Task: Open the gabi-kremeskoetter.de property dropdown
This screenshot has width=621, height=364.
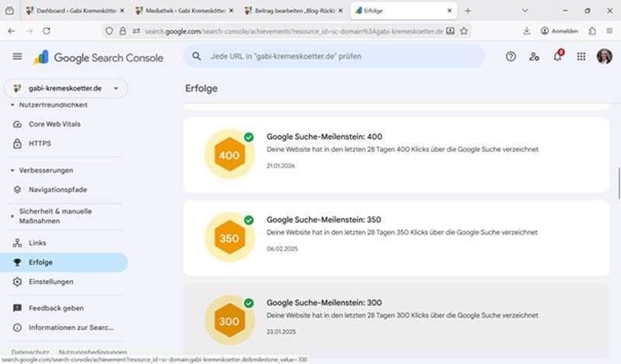Action: click(66, 88)
